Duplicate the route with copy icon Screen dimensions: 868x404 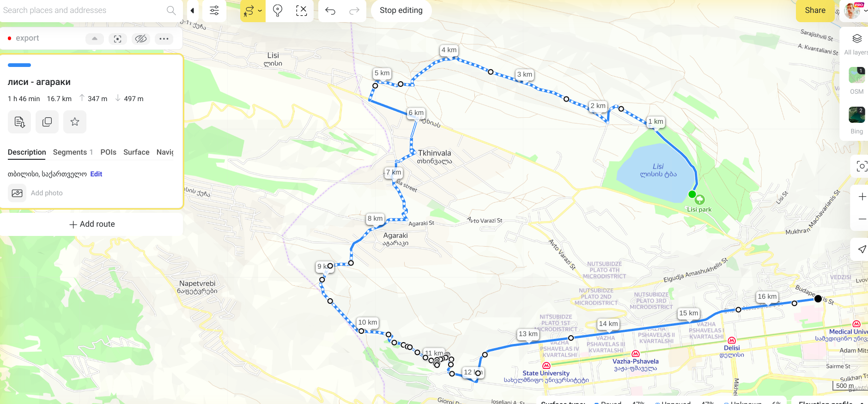pos(47,122)
